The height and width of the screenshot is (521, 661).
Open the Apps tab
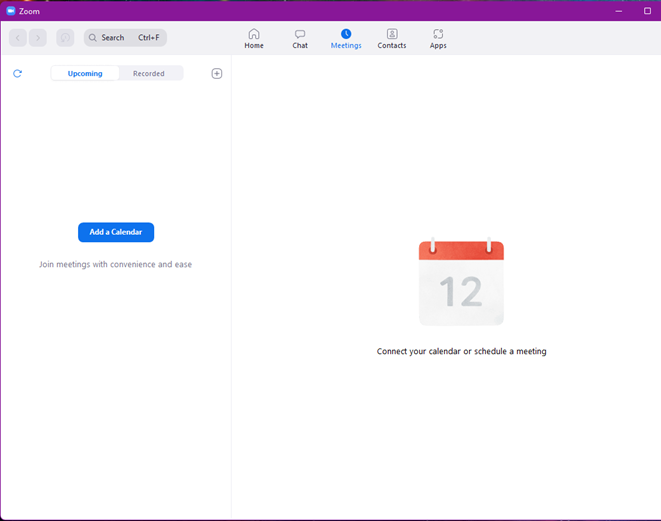pyautogui.click(x=438, y=39)
